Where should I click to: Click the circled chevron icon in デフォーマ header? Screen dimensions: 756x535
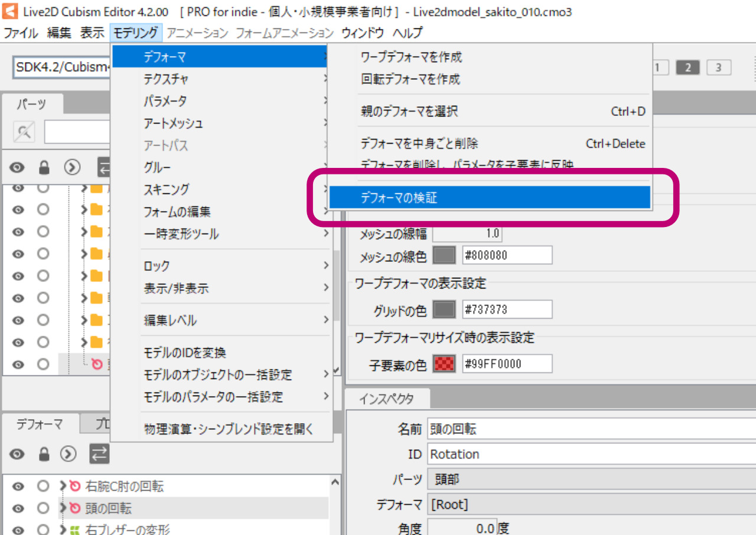(69, 454)
